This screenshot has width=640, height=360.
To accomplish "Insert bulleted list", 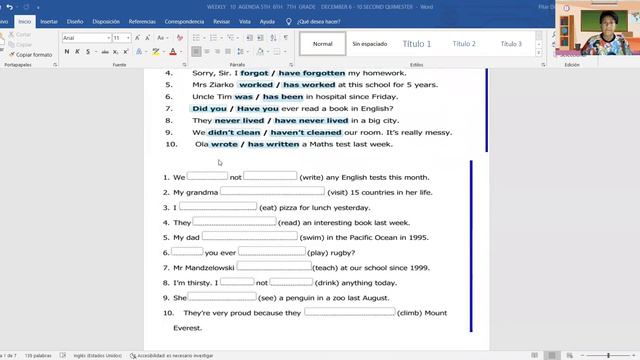I will [196, 38].
